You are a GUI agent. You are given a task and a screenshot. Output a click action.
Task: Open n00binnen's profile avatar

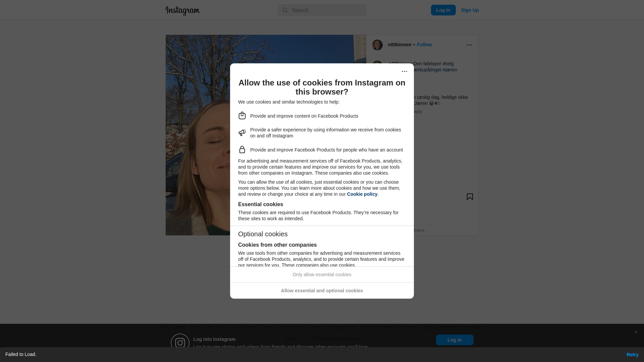377,45
